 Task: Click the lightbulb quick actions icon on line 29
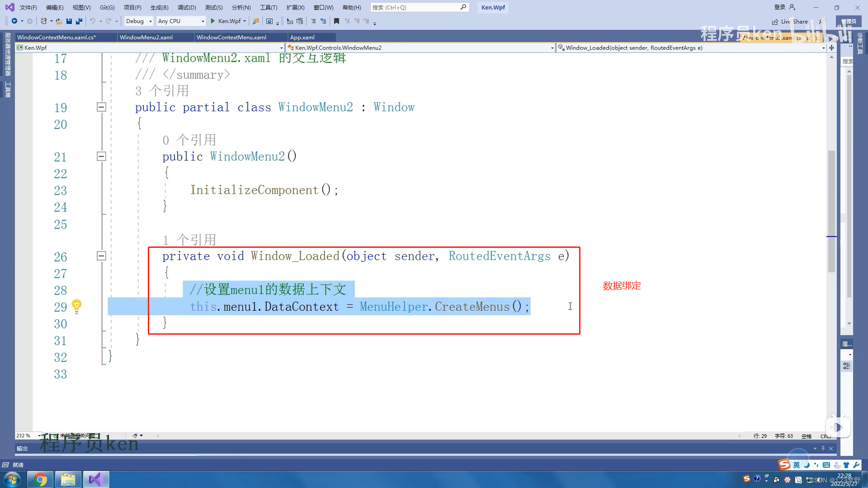coord(77,307)
